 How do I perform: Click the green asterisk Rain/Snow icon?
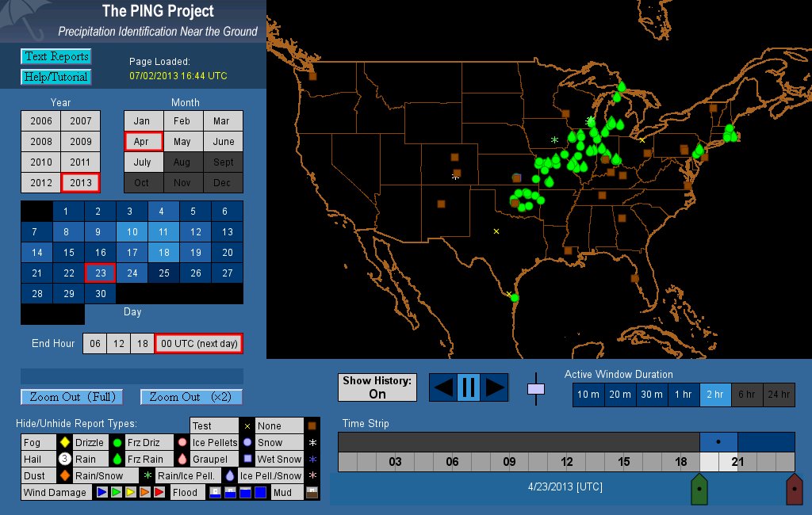pyautogui.click(x=147, y=475)
